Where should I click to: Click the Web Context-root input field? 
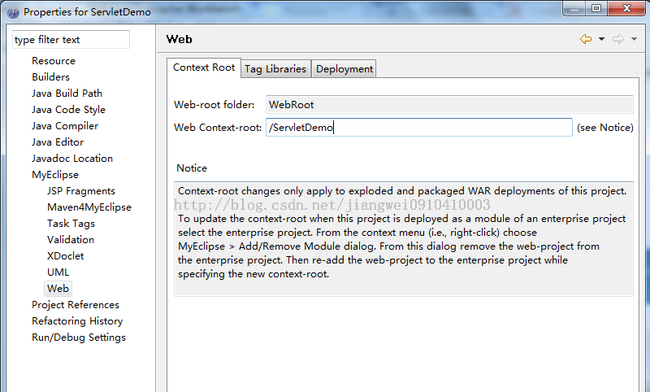pyautogui.click(x=419, y=128)
